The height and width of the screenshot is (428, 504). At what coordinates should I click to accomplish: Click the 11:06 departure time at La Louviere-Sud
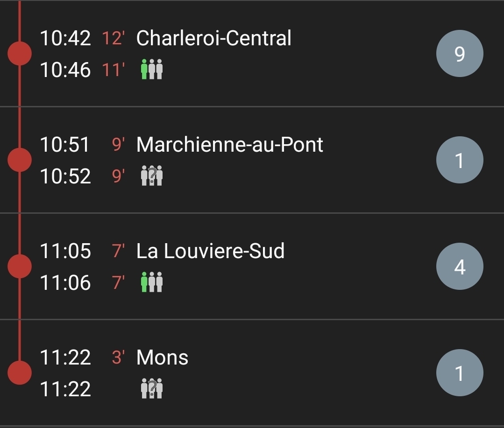(65, 282)
